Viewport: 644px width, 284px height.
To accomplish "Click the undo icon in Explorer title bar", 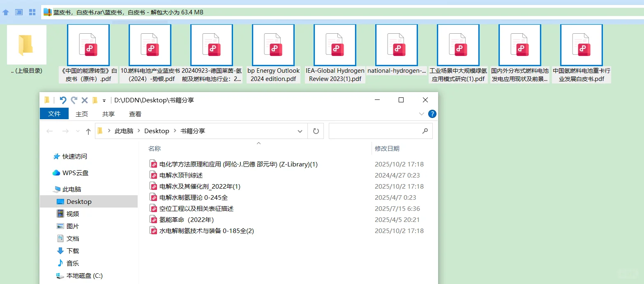I will 63,100.
